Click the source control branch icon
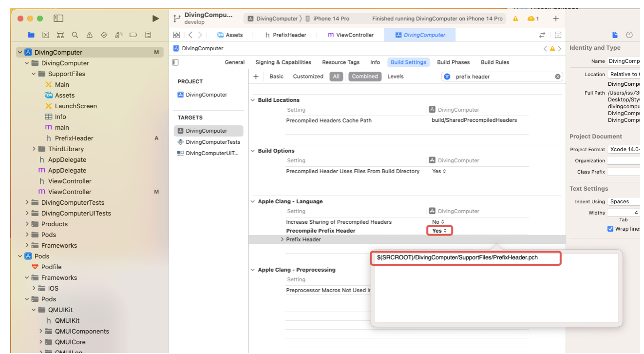The height and width of the screenshot is (354, 644). click(x=177, y=19)
